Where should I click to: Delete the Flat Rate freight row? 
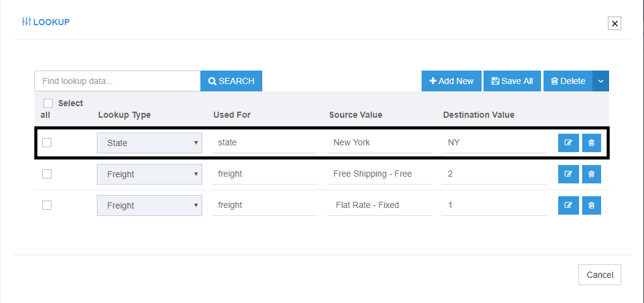click(x=591, y=205)
